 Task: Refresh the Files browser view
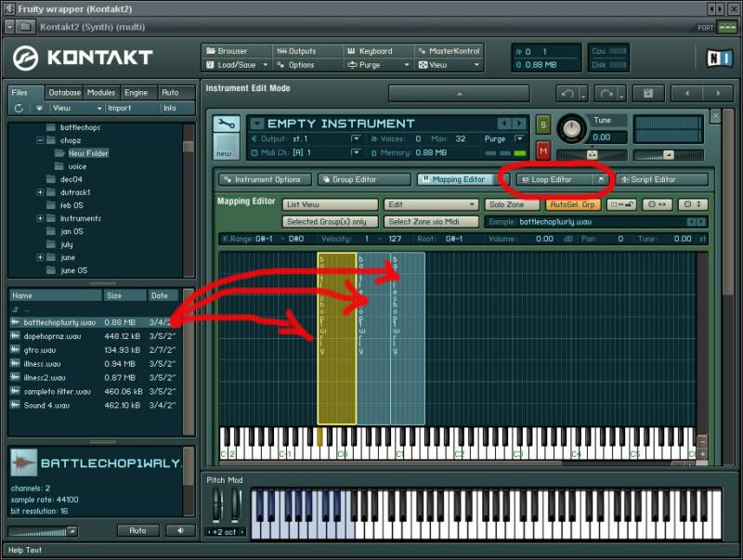19,108
